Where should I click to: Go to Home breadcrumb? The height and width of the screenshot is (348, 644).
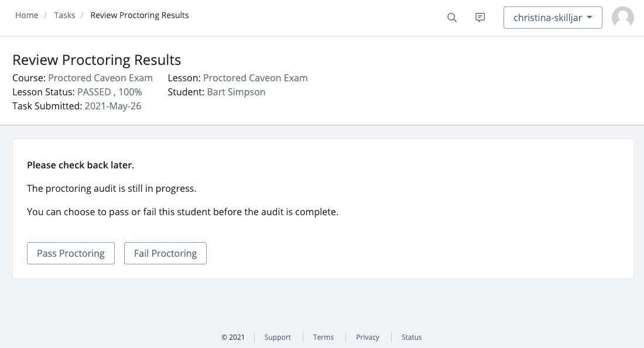(x=27, y=15)
